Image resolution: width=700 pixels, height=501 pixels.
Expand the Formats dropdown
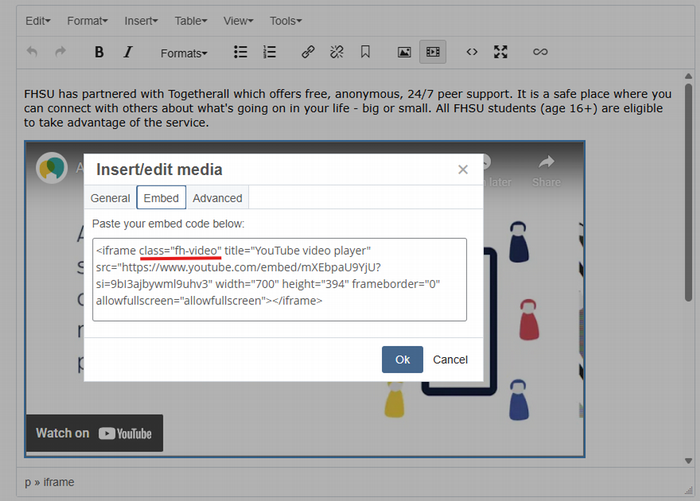pos(184,53)
